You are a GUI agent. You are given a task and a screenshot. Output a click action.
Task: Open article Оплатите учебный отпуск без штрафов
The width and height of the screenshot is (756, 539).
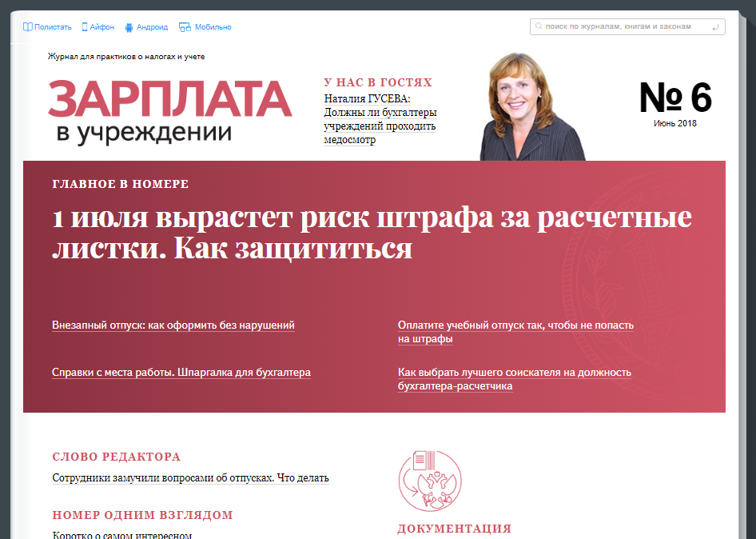(515, 332)
